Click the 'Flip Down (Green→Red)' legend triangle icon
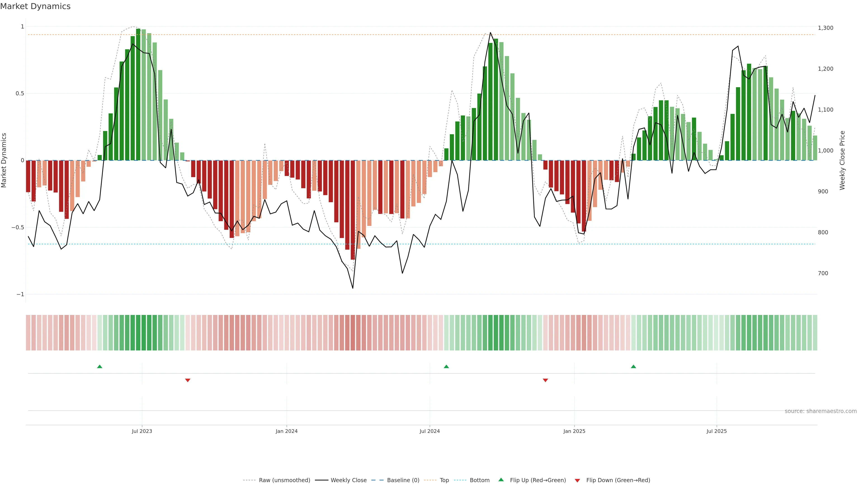The height and width of the screenshot is (488, 868). [x=577, y=481]
